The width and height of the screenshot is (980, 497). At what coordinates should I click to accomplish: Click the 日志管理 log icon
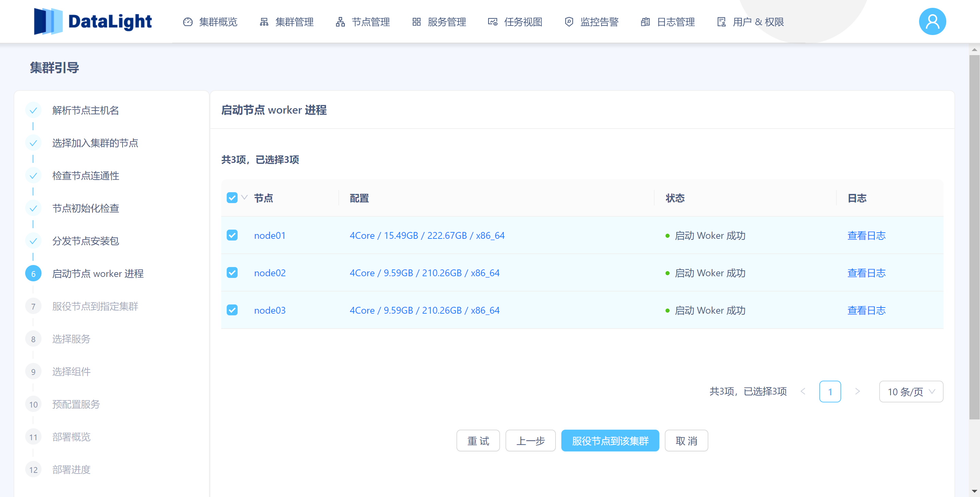click(645, 22)
